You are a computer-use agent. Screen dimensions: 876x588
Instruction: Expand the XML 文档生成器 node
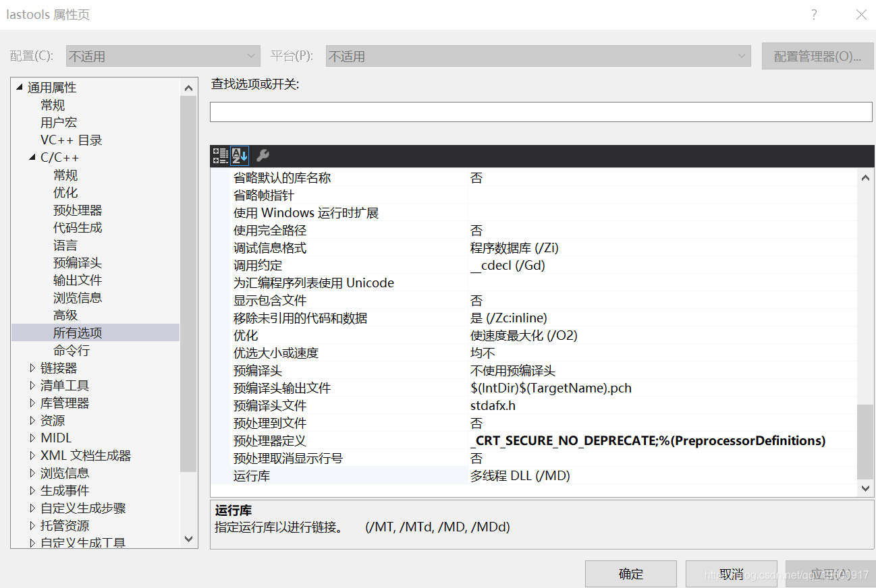tap(32, 455)
